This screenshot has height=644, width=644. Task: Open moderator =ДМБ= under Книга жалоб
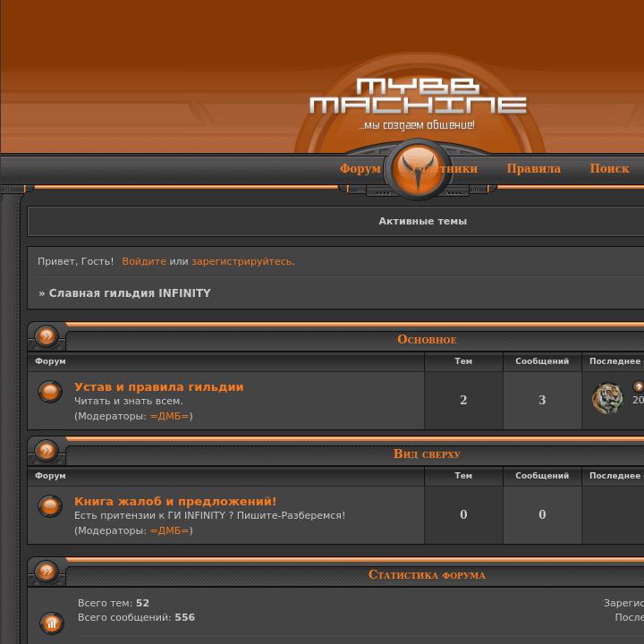tap(170, 530)
